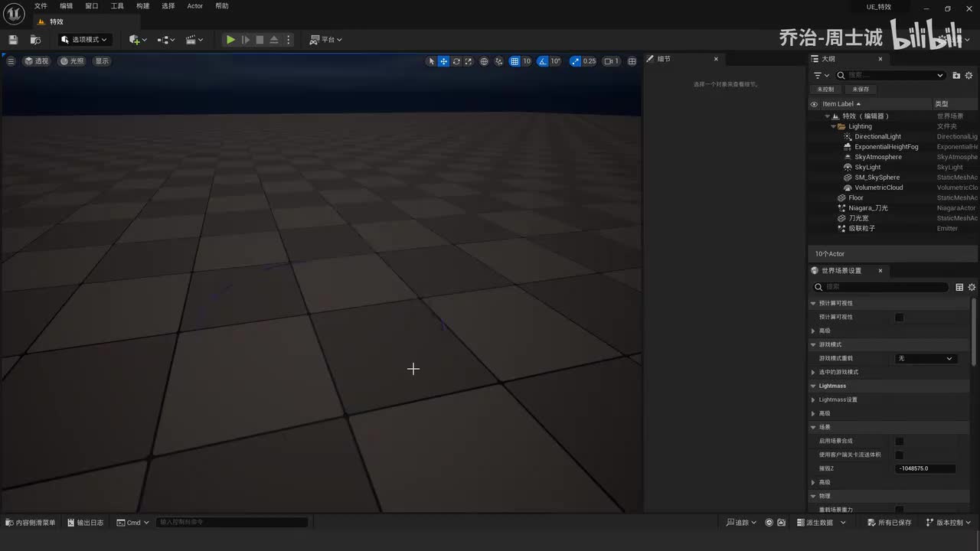Enable the 启用场景合成 checkbox
The width and height of the screenshot is (980, 551).
coord(900,441)
